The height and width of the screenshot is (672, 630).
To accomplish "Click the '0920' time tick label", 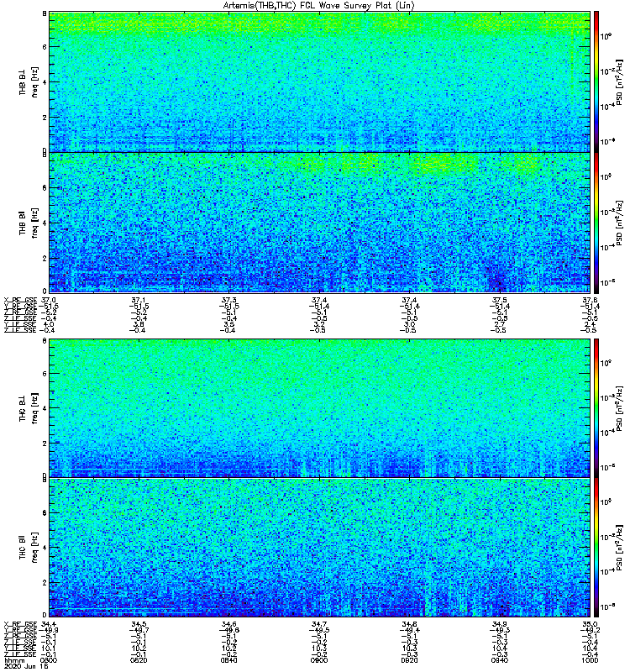I will click(409, 660).
